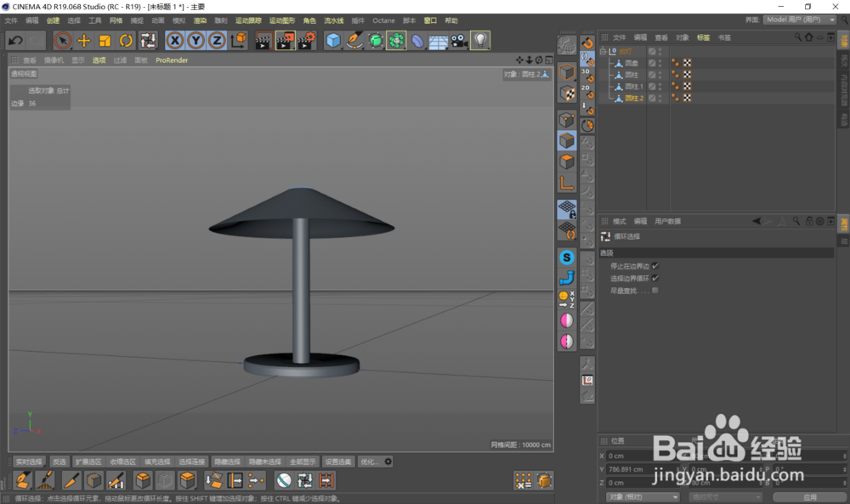Image resolution: width=850 pixels, height=504 pixels.
Task: Click make editable icon in left palette
Action: [567, 44]
